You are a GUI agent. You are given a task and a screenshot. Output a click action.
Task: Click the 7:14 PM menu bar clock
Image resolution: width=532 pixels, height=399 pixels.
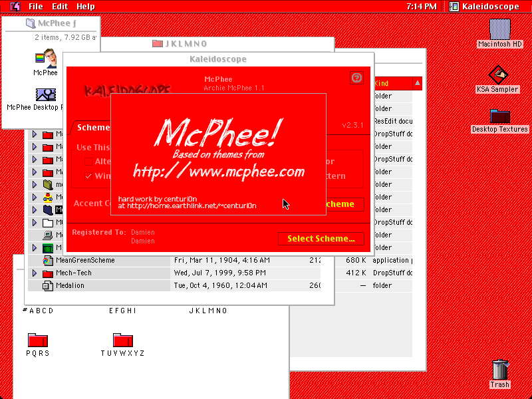422,7
